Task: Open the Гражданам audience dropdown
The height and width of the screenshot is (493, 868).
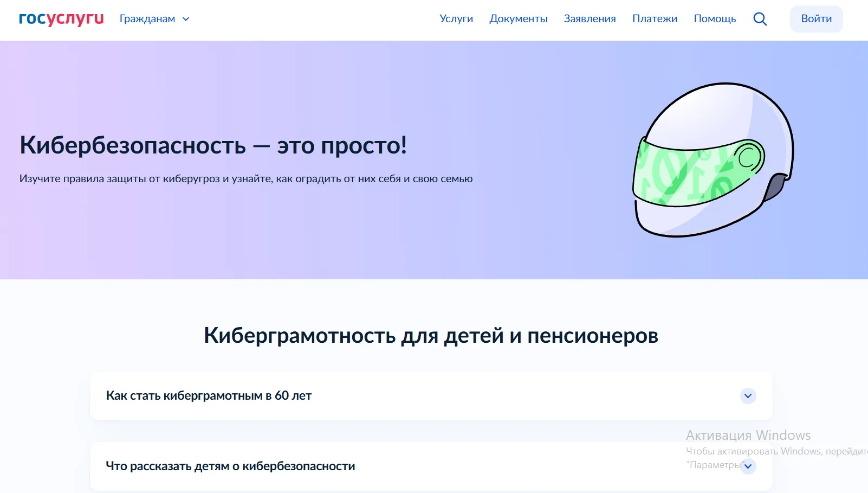Action: tap(154, 19)
